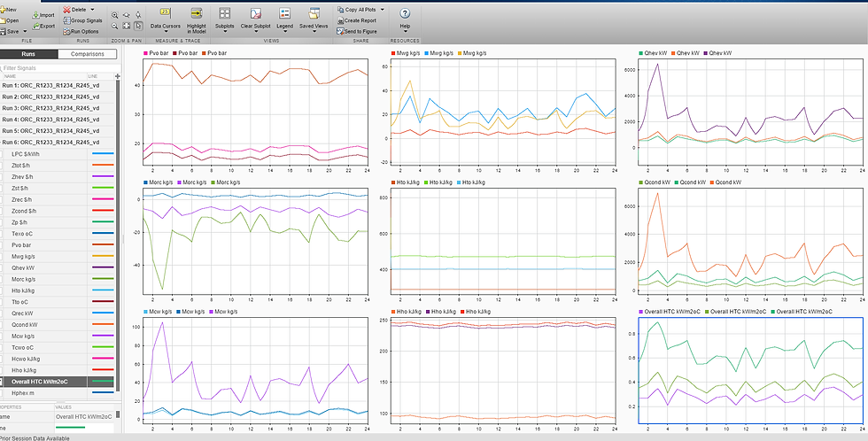Viewport: 868px width, 441px height.
Task: Click the Create Report button
Action: point(356,20)
